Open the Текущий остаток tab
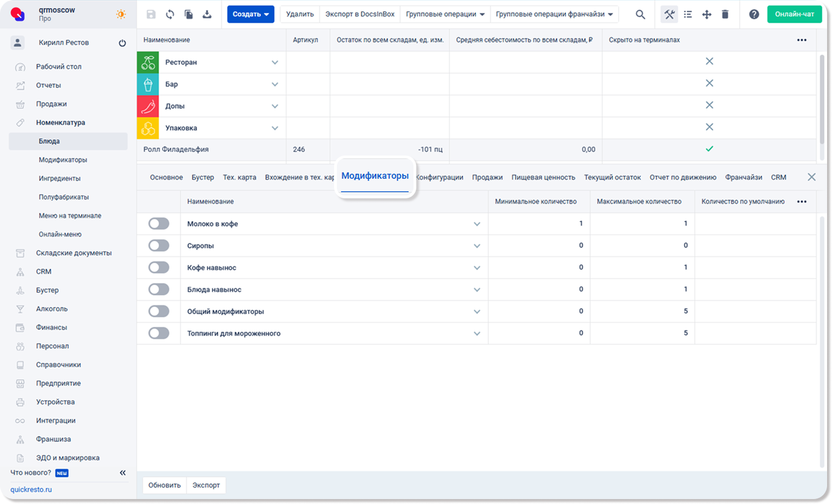This screenshot has height=504, width=832. pyautogui.click(x=612, y=177)
